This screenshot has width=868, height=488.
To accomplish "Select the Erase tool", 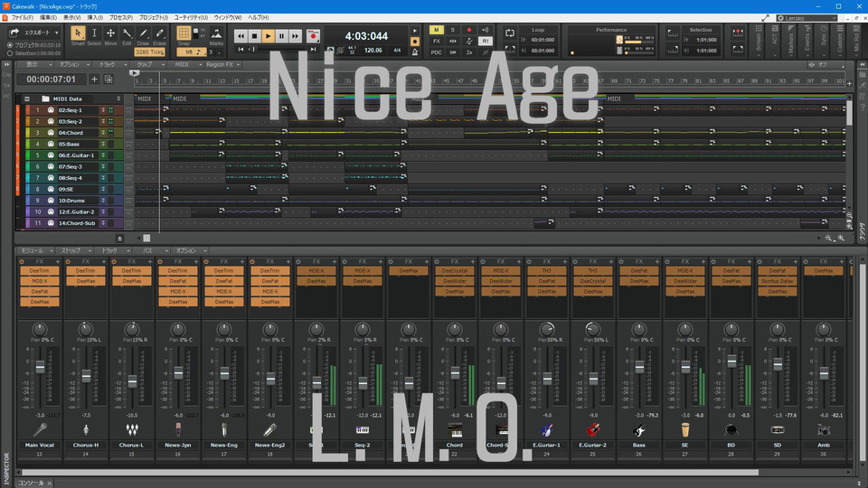I will tap(159, 33).
